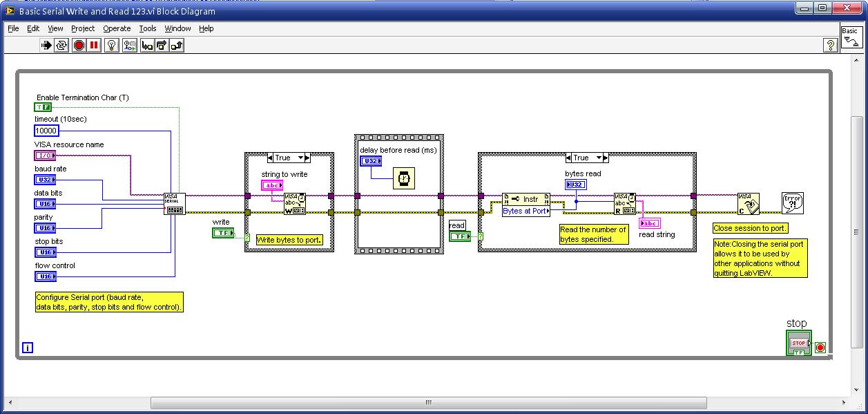This screenshot has height=414, width=868.
Task: Show previous case of read case structure
Action: coord(569,158)
